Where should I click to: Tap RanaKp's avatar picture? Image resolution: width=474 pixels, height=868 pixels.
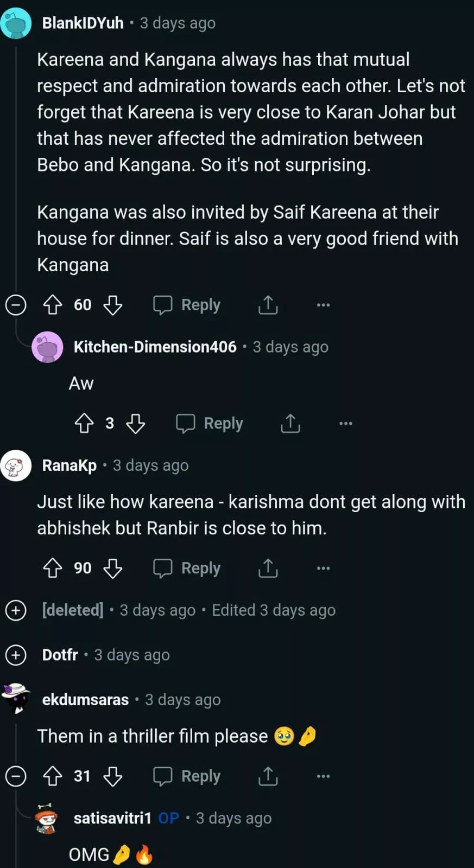click(16, 465)
